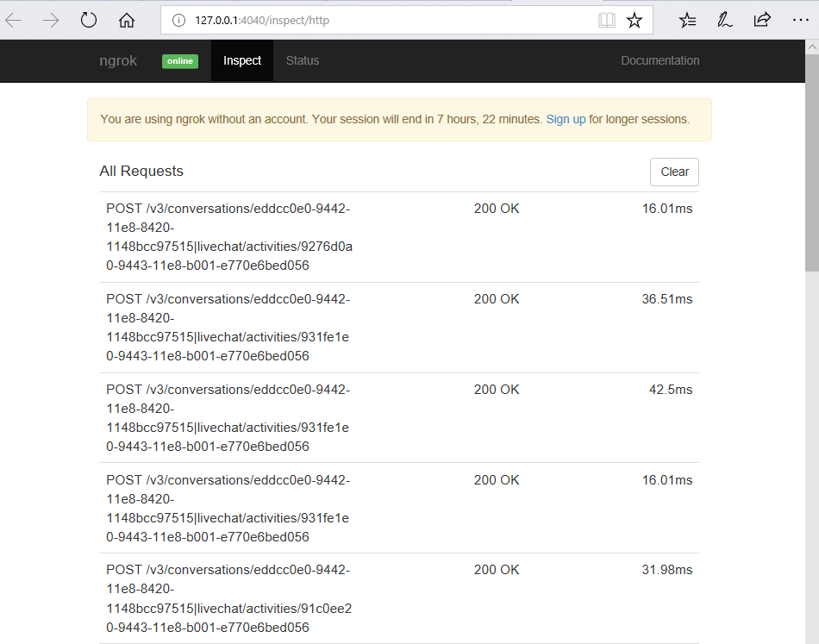The image size is (819, 644).
Task: Select the request ending 9276d0a0 first row
Action: 399,237
